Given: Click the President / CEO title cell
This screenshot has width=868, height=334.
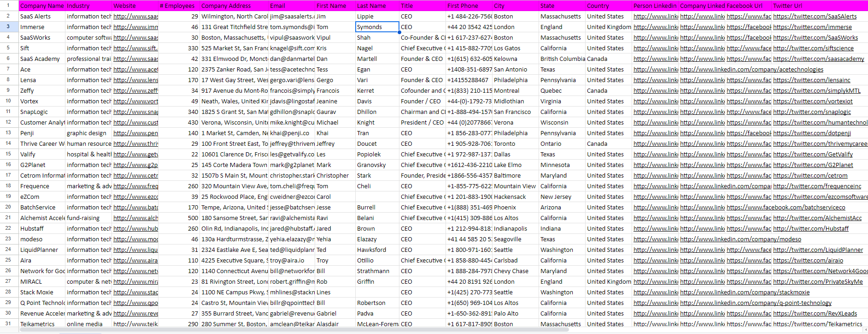Looking at the screenshot, I should (x=422, y=122).
